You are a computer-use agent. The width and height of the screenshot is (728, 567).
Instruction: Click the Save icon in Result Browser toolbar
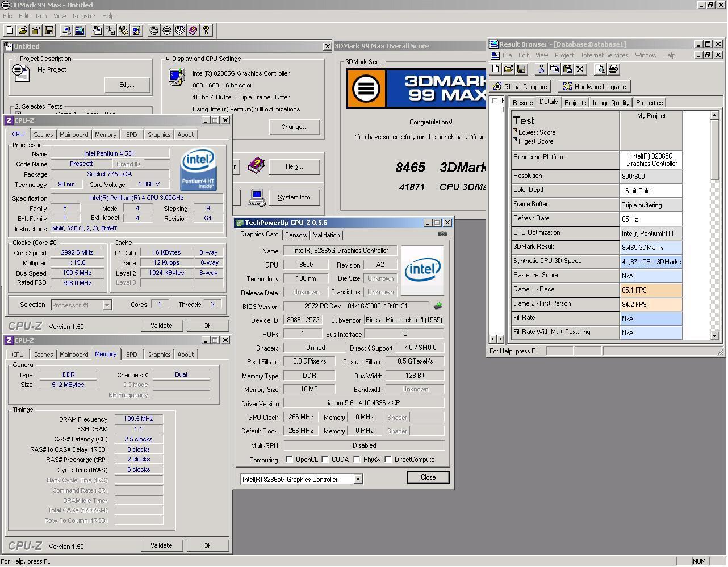[x=521, y=69]
